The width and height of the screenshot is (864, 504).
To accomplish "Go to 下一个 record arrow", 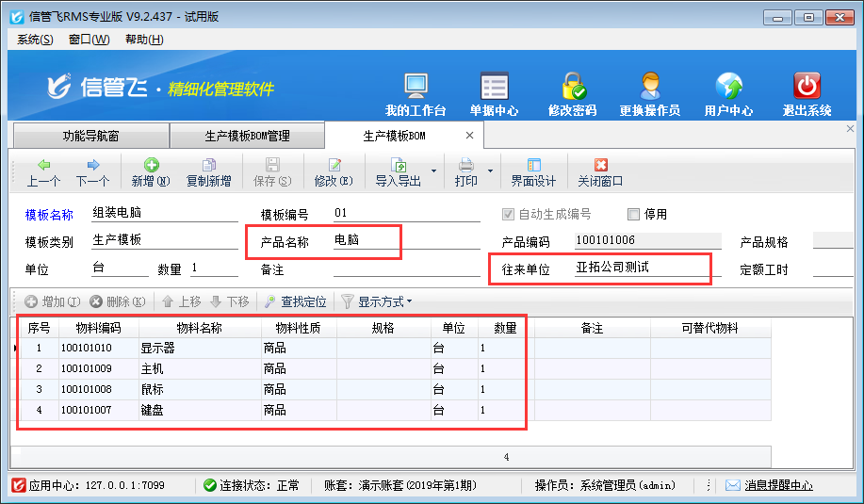I will pyautogui.click(x=92, y=172).
